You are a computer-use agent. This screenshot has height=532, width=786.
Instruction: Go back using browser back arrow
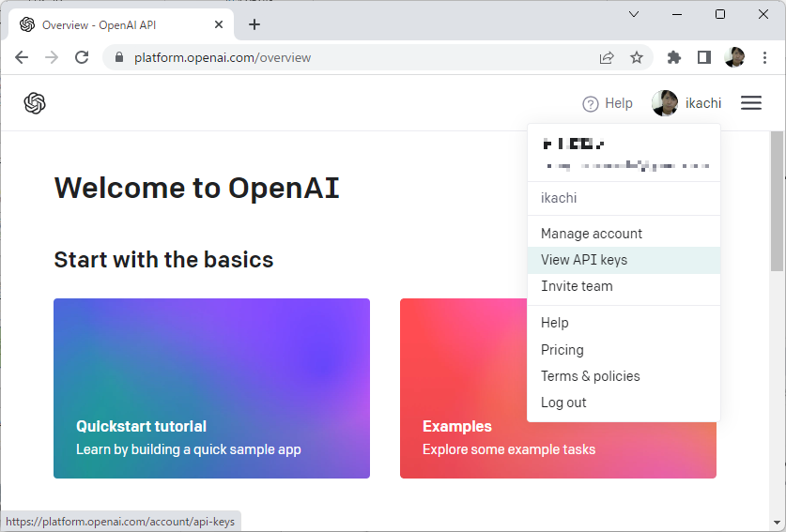(22, 57)
